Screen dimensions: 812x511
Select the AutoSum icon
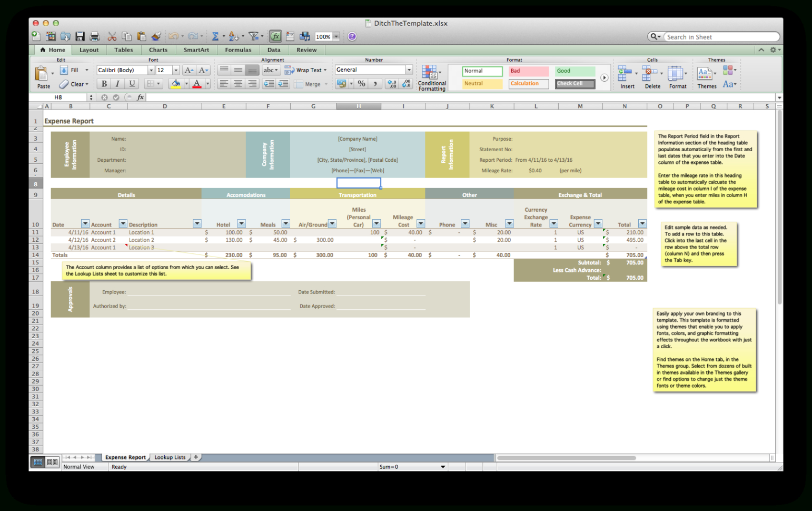click(215, 36)
